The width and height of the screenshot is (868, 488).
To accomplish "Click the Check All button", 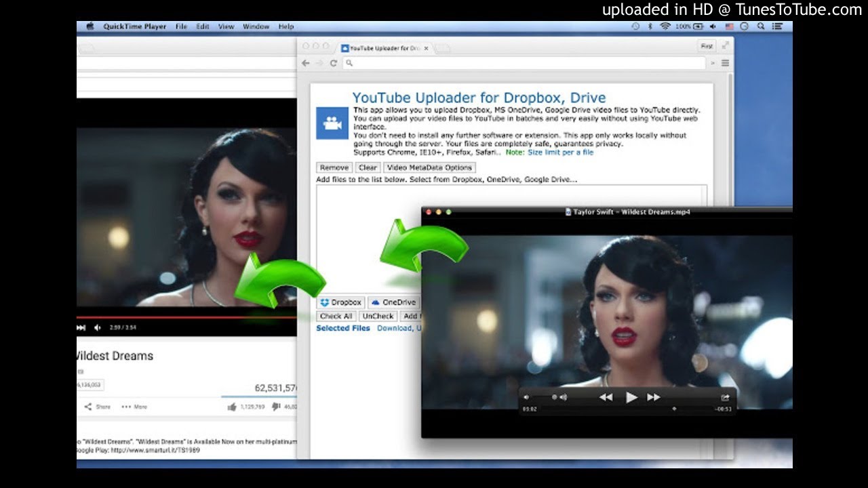I will [x=336, y=316].
